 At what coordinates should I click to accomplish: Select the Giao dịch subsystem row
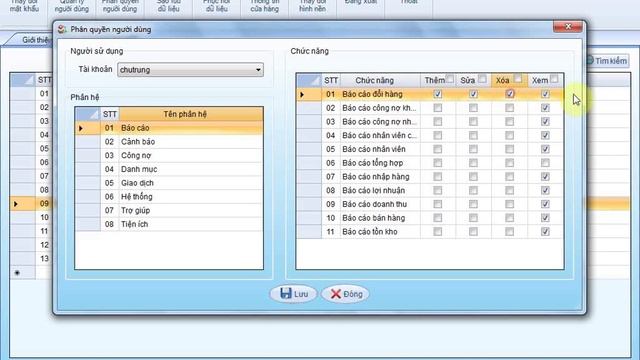click(169, 183)
